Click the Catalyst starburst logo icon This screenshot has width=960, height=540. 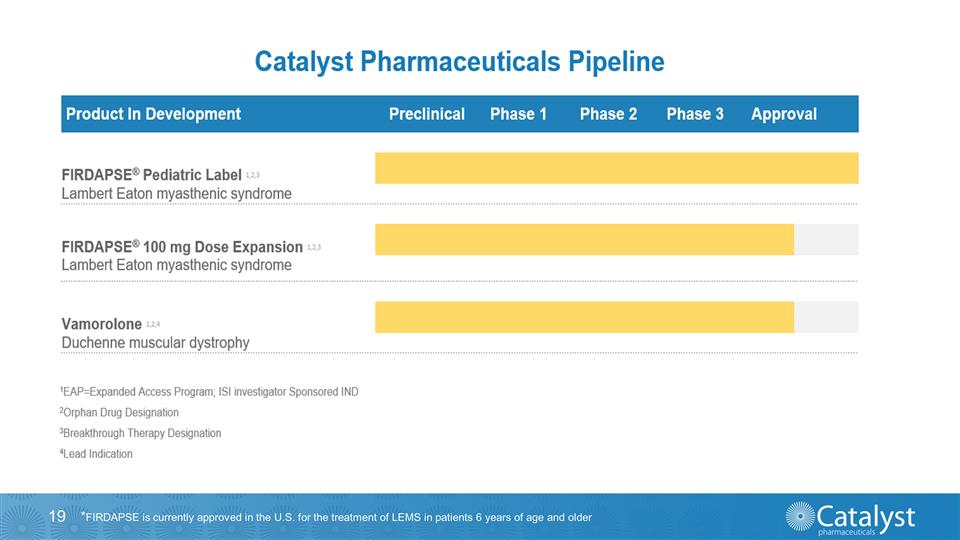tap(799, 518)
